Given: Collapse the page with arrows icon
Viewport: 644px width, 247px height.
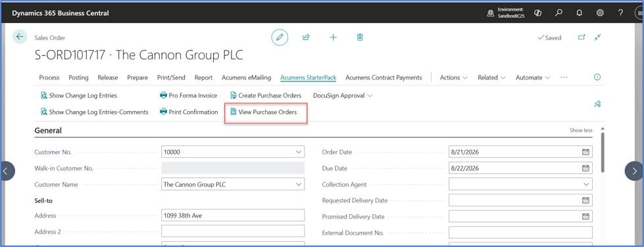Looking at the screenshot, I should [x=597, y=37].
